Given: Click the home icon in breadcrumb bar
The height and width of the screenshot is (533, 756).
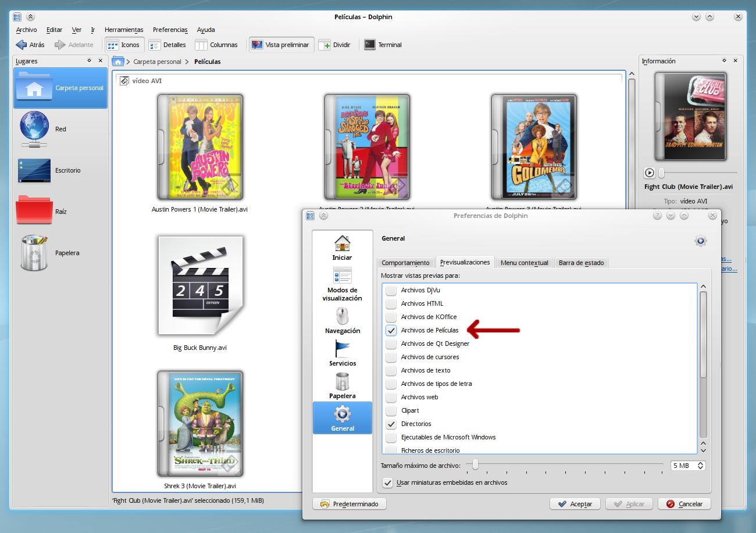Looking at the screenshot, I should [x=118, y=61].
